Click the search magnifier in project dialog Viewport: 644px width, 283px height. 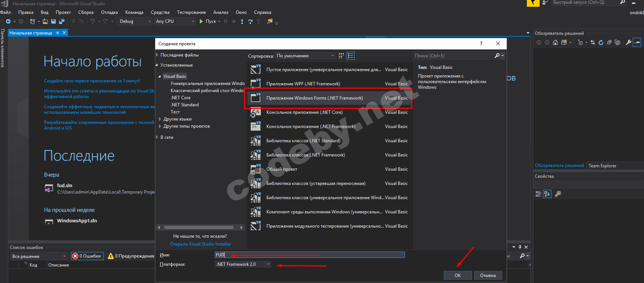tap(497, 56)
